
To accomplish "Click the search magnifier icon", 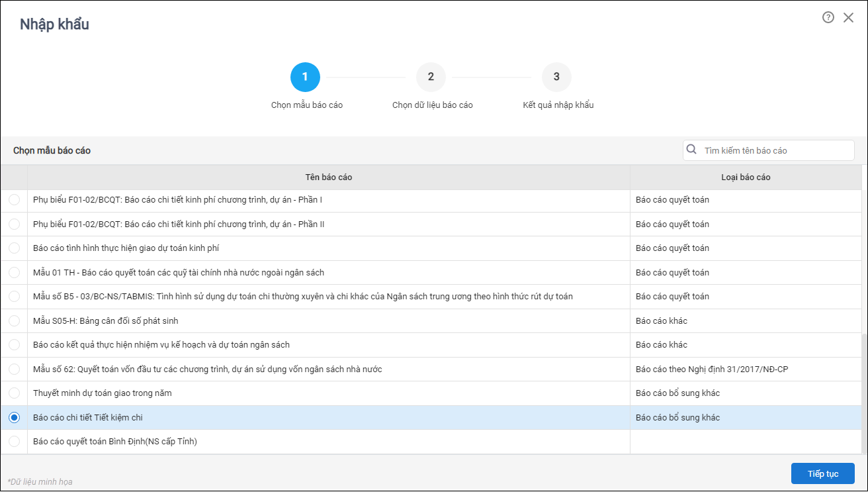I will pyautogui.click(x=692, y=150).
